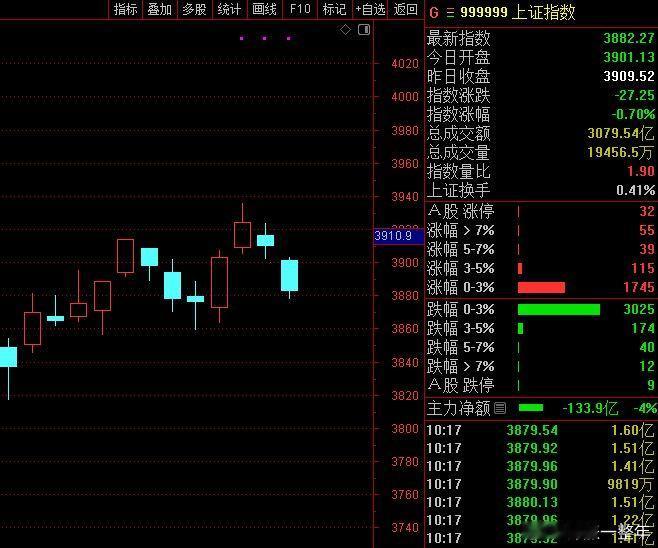Click the latest cyan candlestick on chart
Screen dimensions: 658x548
coord(290,276)
